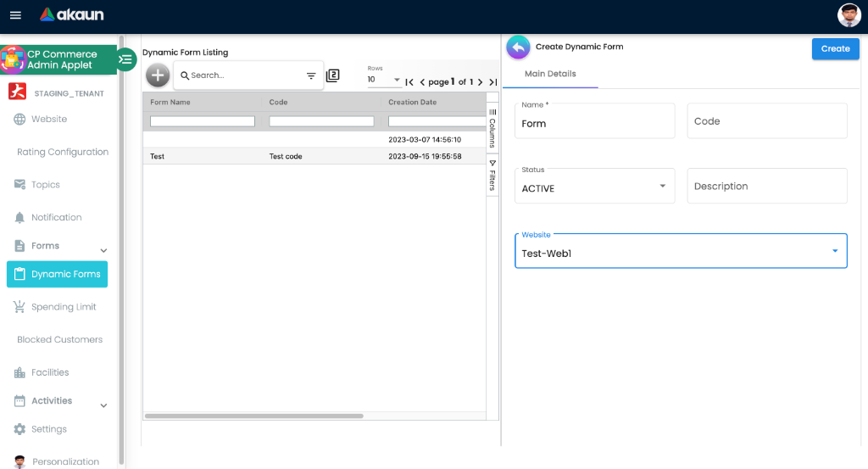Collapse the Forms section in sidebar
This screenshot has height=469, width=868.
[103, 250]
